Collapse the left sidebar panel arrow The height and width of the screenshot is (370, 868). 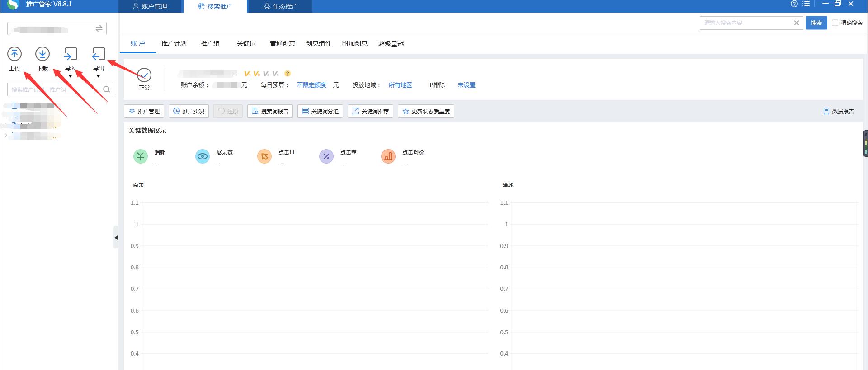coord(116,237)
